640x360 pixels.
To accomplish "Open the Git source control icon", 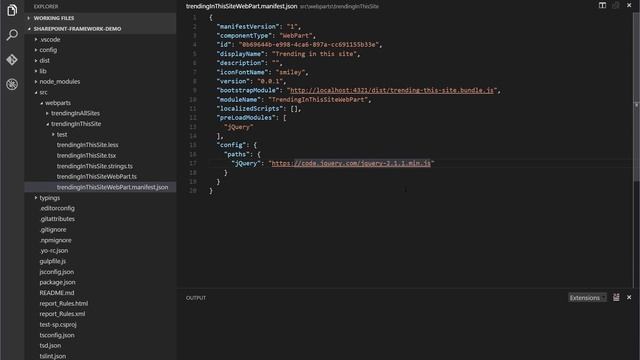I will click(x=12, y=60).
